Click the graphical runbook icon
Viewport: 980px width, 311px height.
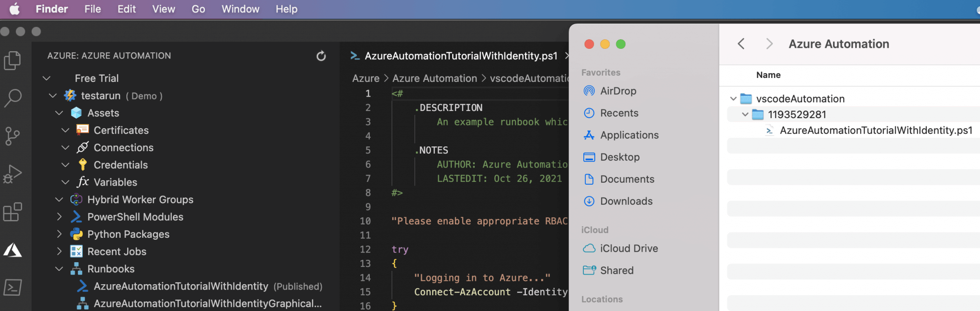click(83, 303)
